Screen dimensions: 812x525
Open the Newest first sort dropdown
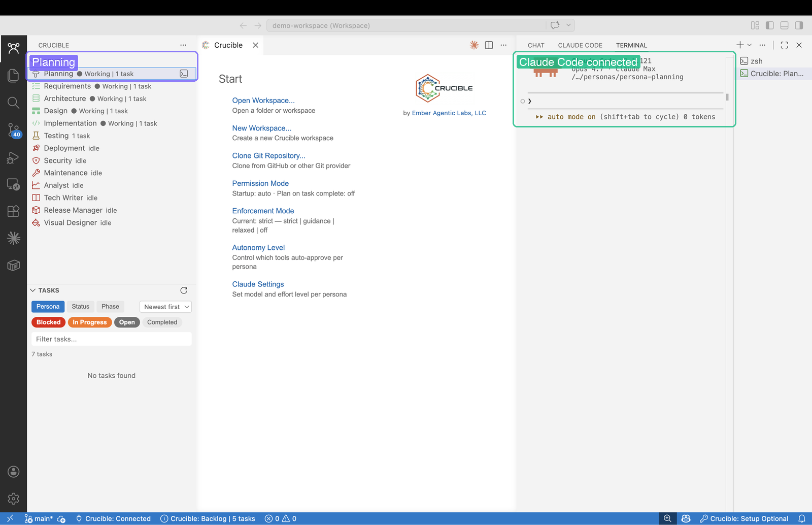[165, 306]
